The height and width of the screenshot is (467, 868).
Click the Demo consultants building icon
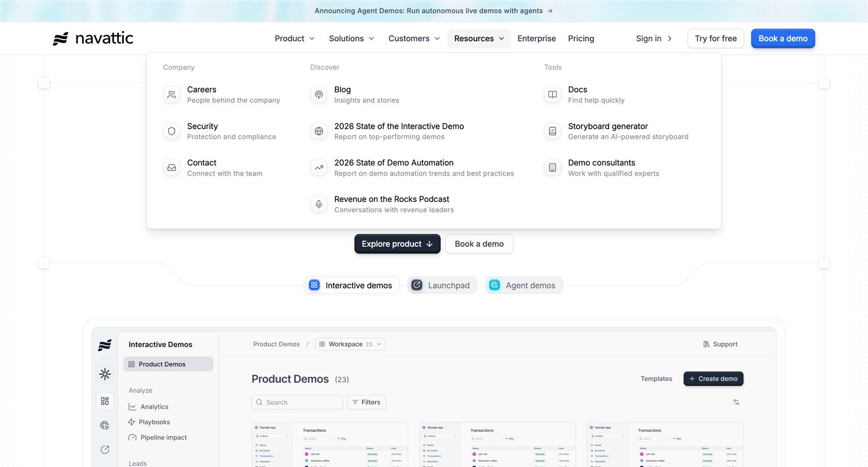pos(552,168)
